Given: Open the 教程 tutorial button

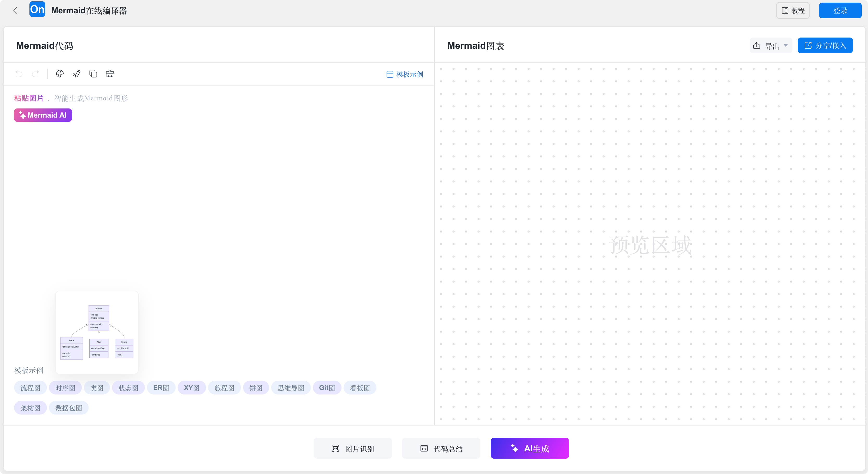Looking at the screenshot, I should [793, 10].
